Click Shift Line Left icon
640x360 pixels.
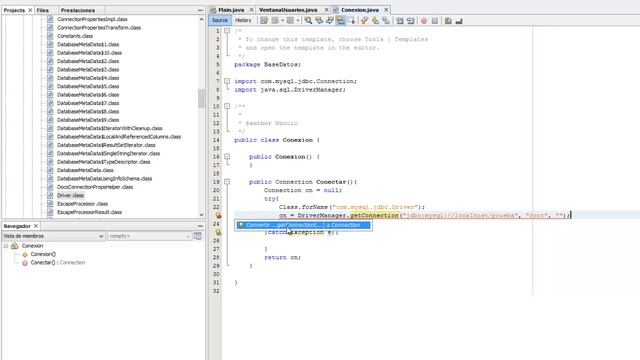pos(400,20)
